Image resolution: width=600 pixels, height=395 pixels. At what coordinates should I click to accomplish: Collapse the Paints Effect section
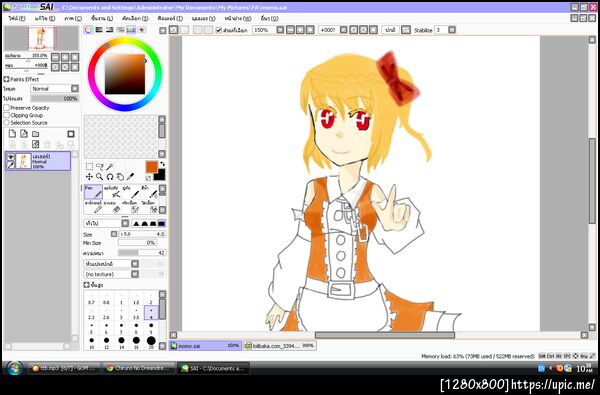pos(7,79)
